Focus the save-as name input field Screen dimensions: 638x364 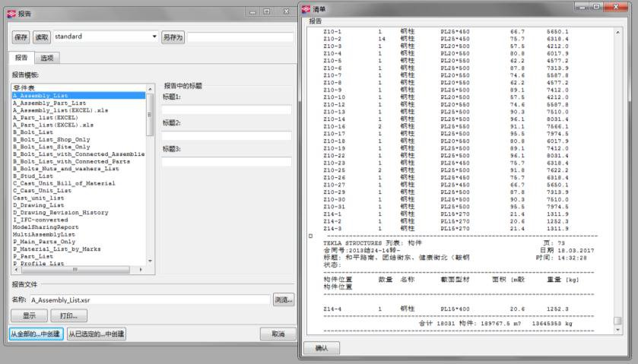(240, 37)
